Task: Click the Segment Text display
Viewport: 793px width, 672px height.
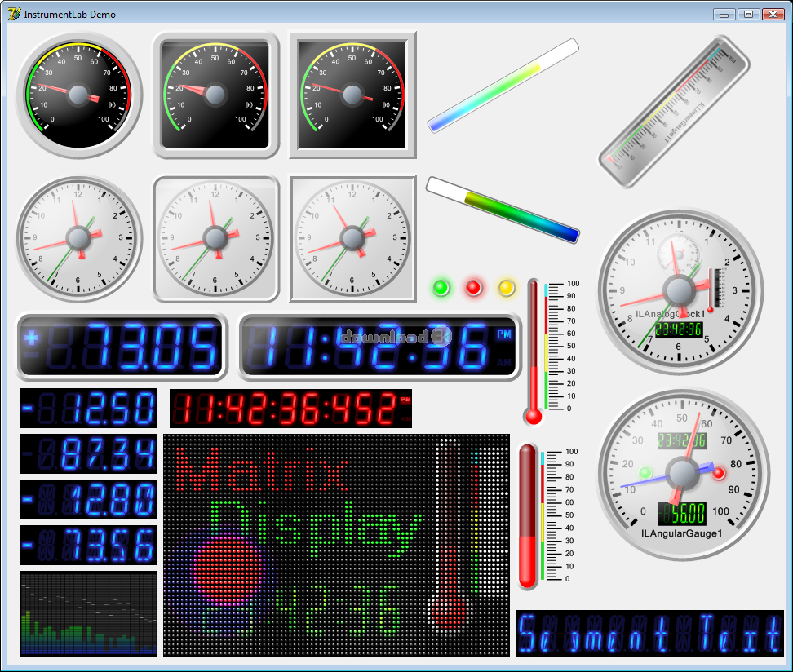Action: pos(649,633)
